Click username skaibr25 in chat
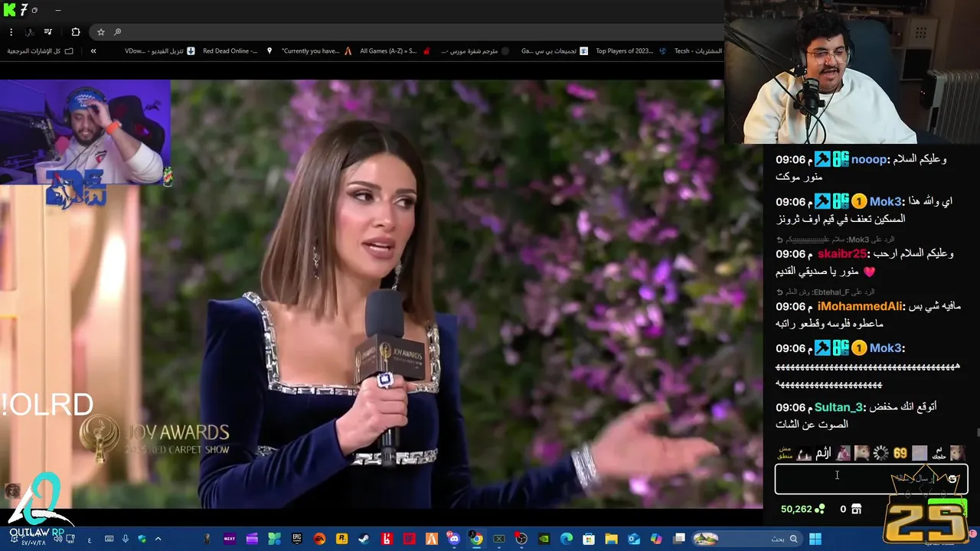The height and width of the screenshot is (551, 980). [841, 253]
